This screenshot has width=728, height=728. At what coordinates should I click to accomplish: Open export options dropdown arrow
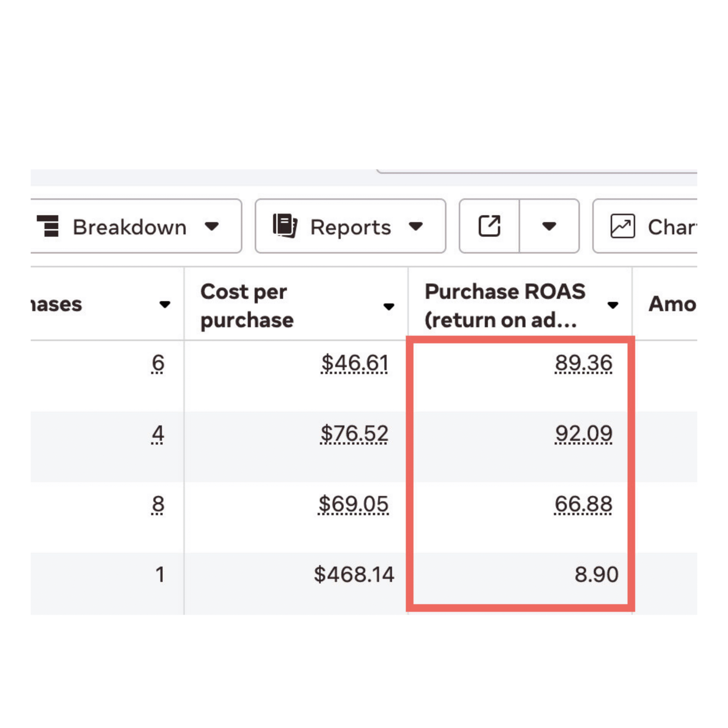click(549, 226)
